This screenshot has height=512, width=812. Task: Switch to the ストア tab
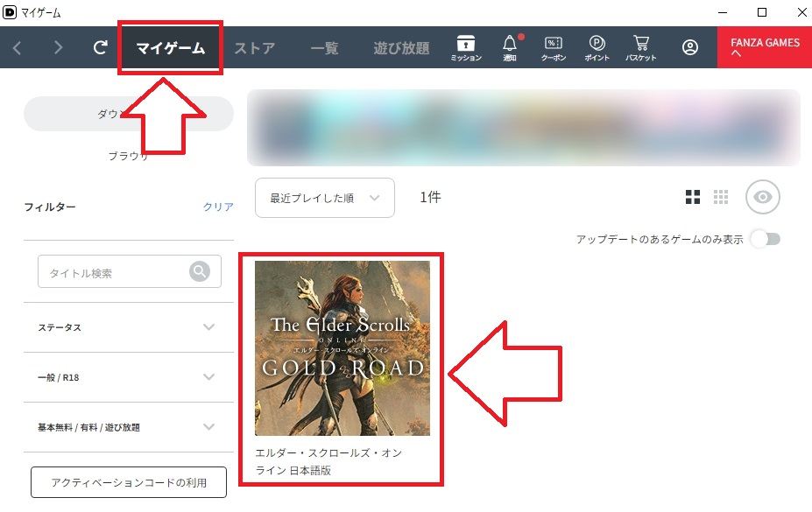tap(254, 48)
